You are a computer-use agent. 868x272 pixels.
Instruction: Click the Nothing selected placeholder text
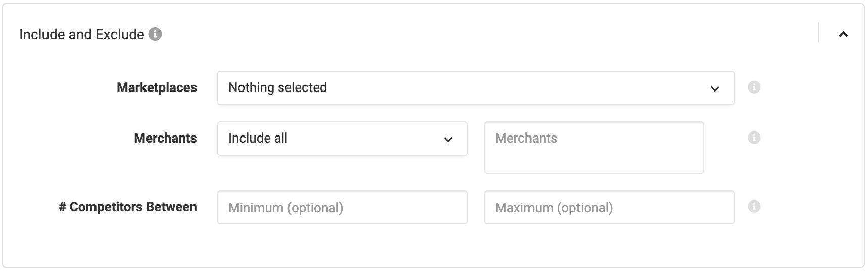click(278, 87)
